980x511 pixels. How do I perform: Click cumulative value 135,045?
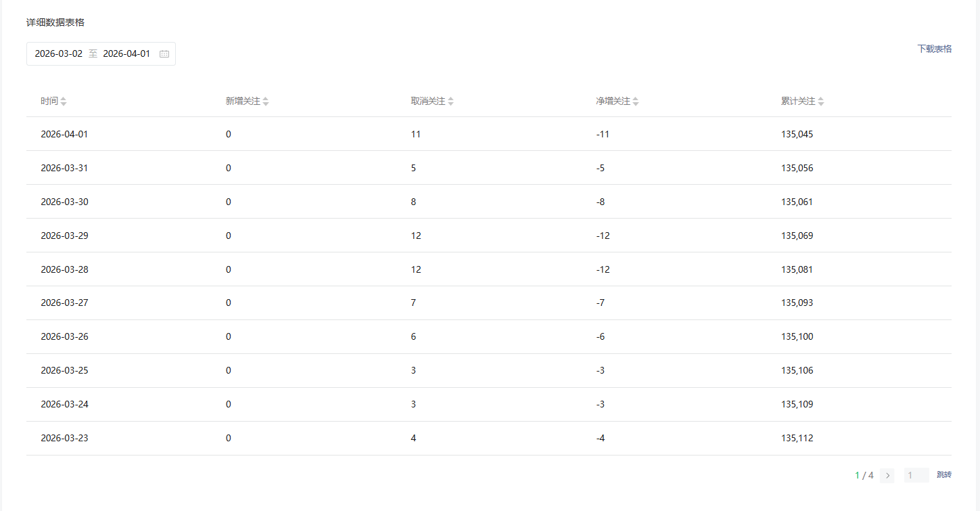pyautogui.click(x=797, y=134)
